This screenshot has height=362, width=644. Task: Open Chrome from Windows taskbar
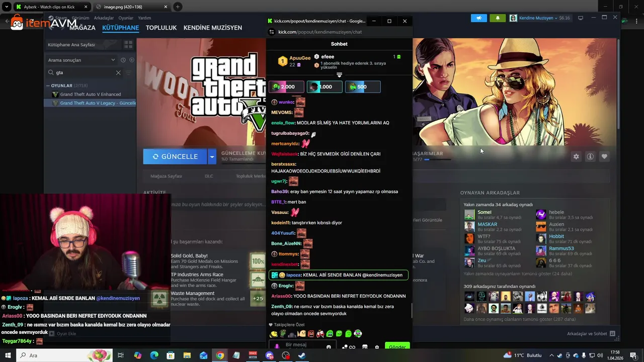[x=220, y=355]
